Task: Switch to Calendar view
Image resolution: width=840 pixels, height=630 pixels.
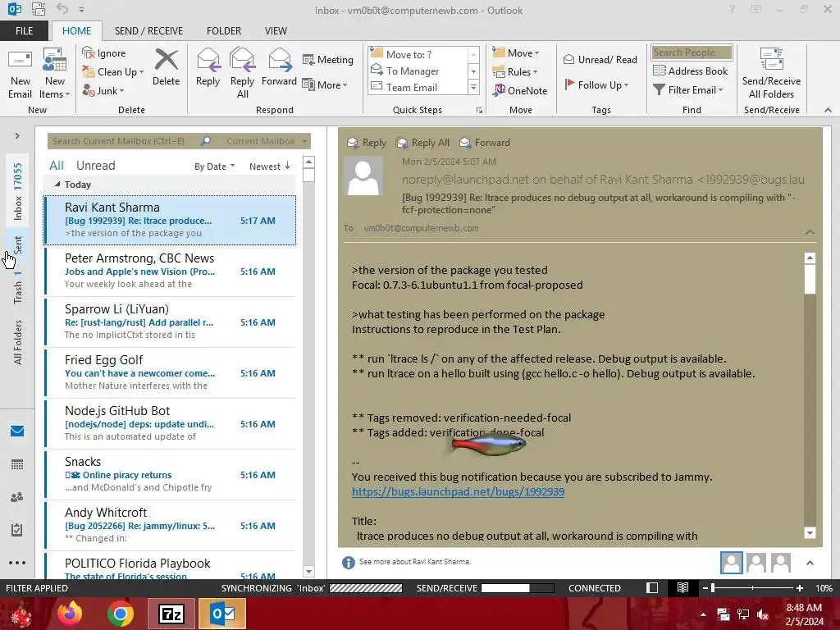Action: click(x=17, y=464)
